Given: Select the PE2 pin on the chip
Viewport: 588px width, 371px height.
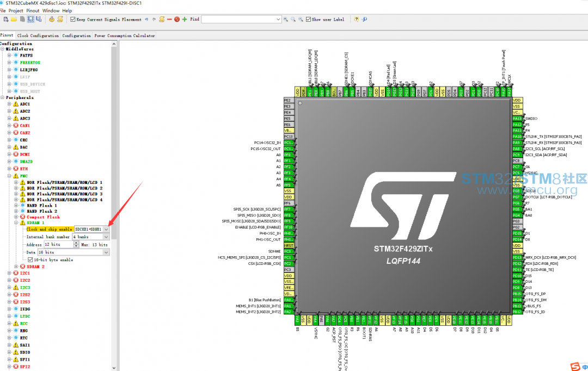Looking at the screenshot, I should (287, 101).
